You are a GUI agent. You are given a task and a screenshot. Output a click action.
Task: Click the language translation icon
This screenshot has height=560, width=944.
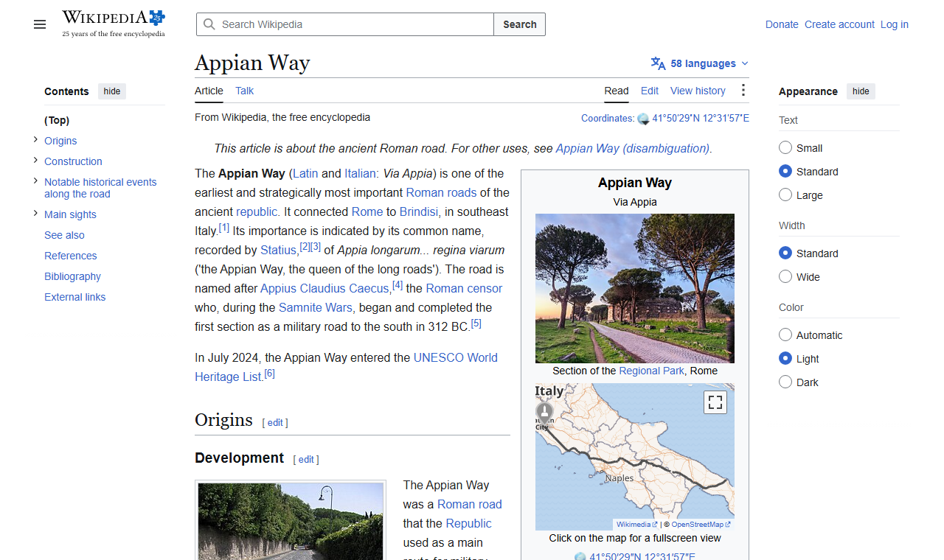pos(658,63)
